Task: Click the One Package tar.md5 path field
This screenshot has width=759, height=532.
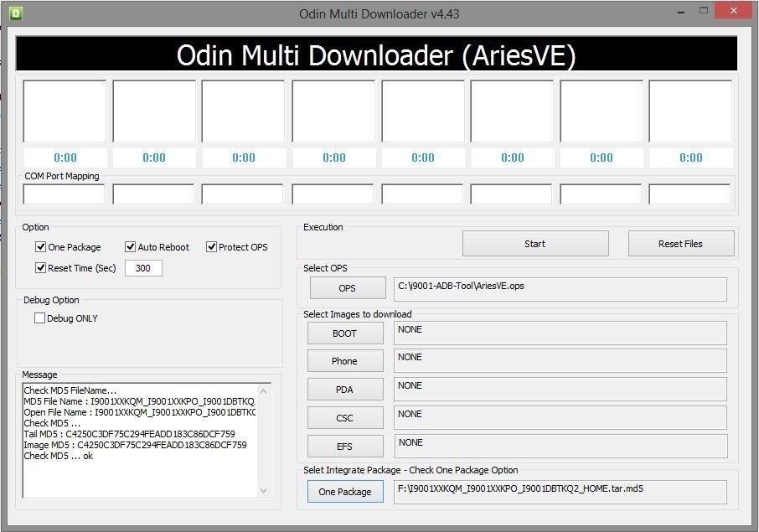Action: 560,492
